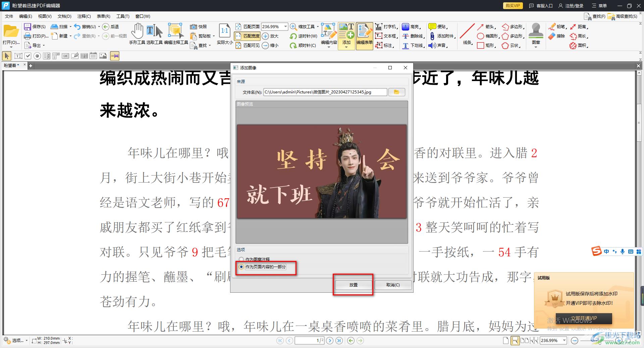
Task: Add a sticky note (便贴)
Action: click(438, 26)
